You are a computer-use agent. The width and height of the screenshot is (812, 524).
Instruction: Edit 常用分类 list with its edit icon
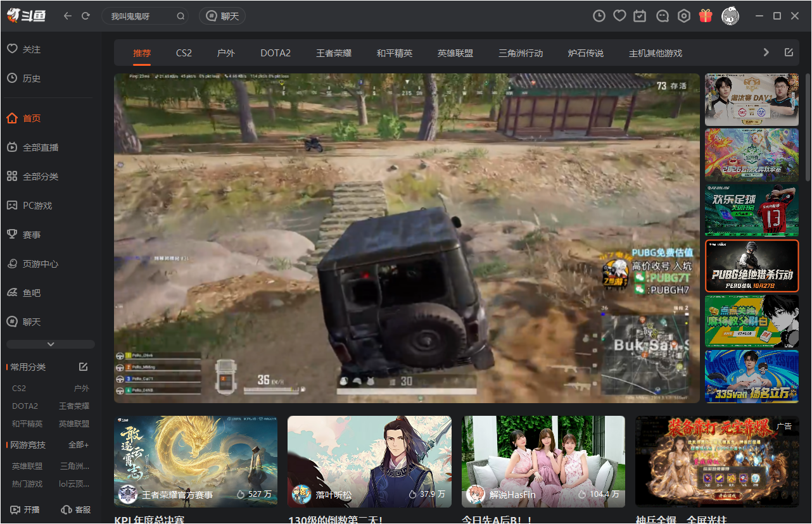tap(83, 367)
